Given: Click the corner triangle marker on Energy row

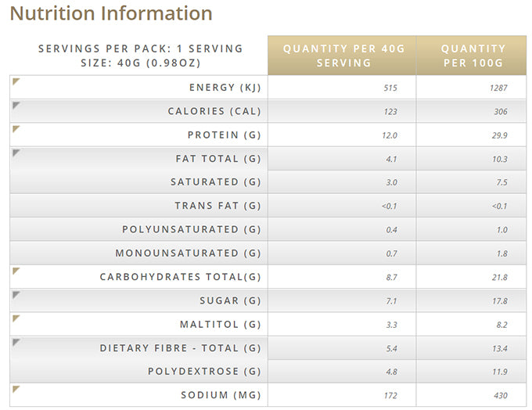Looking at the screenshot, I should pyautogui.click(x=16, y=81).
